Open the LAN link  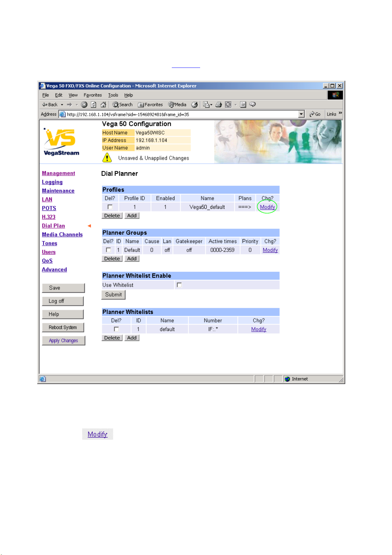coord(47,200)
